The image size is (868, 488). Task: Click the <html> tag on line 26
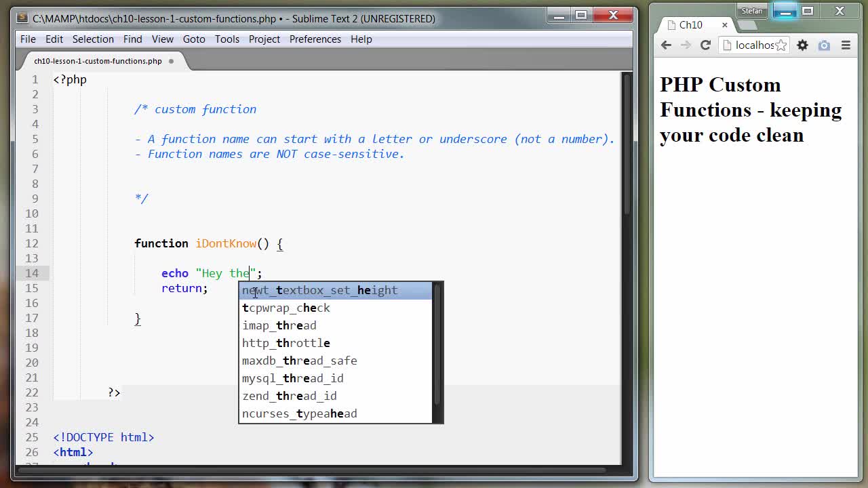click(73, 452)
